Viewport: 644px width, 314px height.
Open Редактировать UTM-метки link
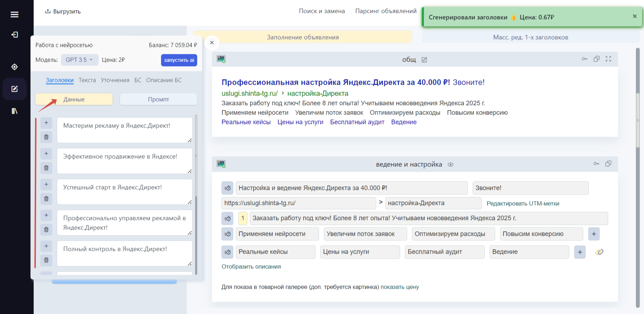pyautogui.click(x=523, y=204)
